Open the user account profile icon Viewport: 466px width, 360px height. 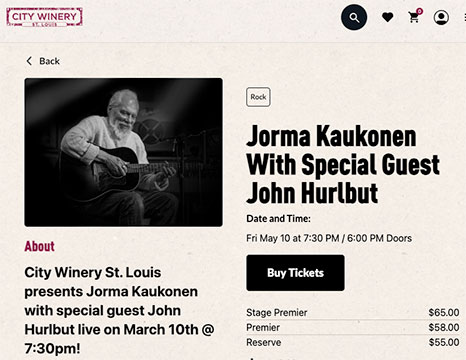pyautogui.click(x=441, y=17)
